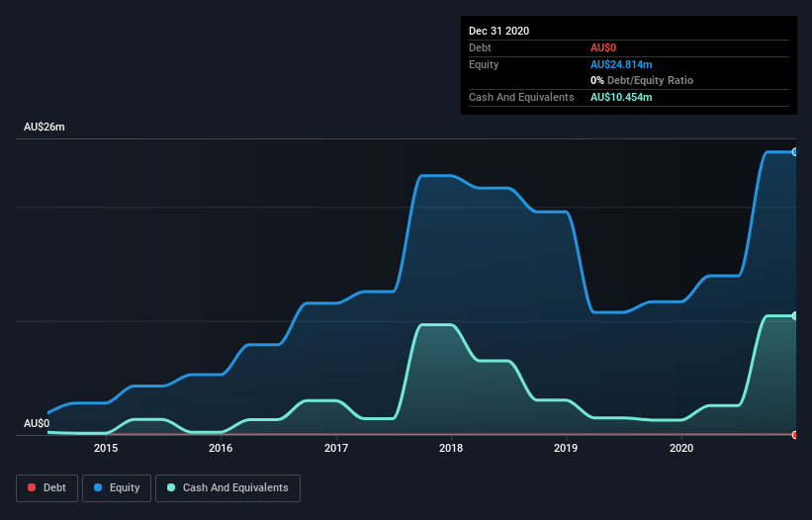Viewport: 812px width, 520px height.
Task: Click the AU$26m y-axis label
Action: pyautogui.click(x=45, y=127)
